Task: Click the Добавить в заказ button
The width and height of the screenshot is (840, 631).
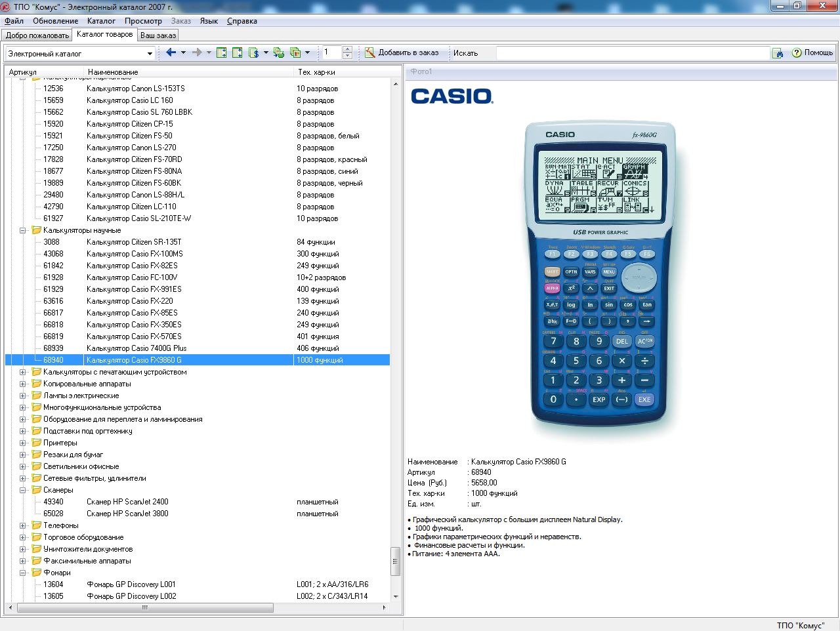Action: tap(402, 52)
